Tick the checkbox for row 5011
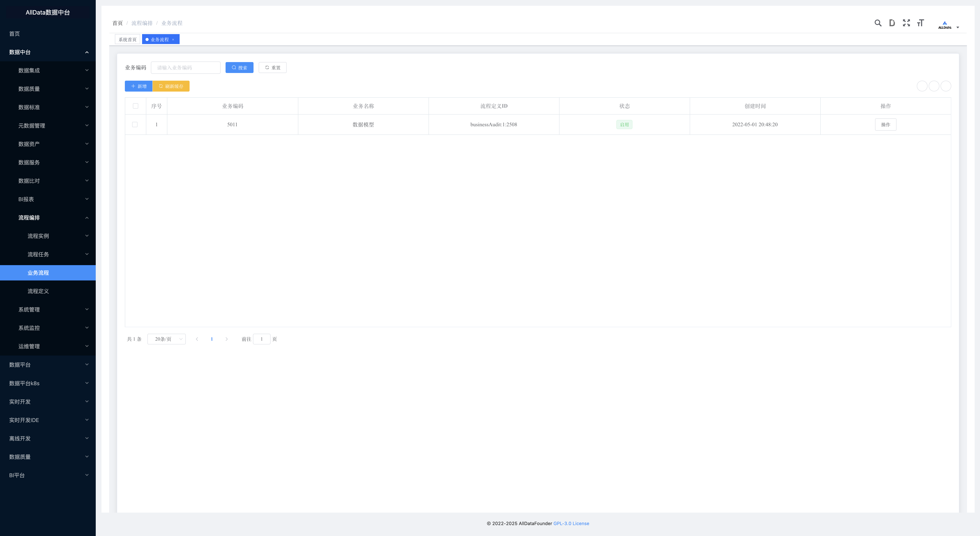 [x=135, y=125]
